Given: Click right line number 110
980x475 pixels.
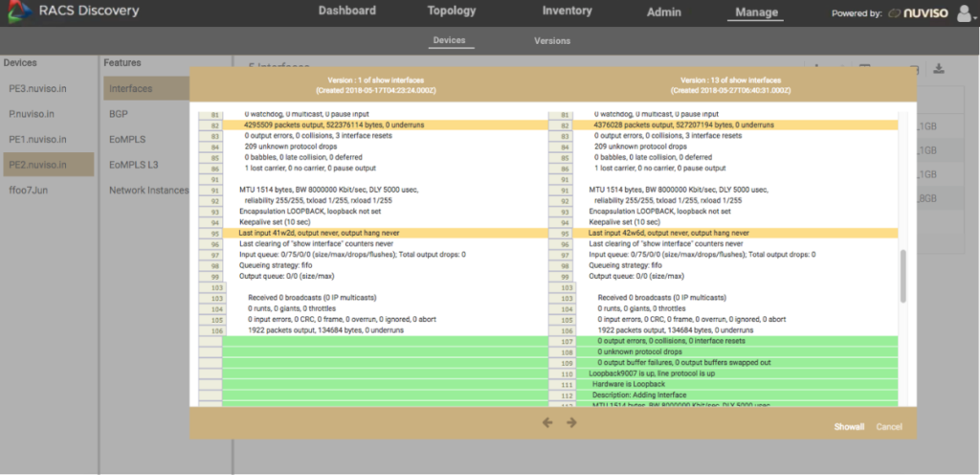Looking at the screenshot, I should click(567, 373).
